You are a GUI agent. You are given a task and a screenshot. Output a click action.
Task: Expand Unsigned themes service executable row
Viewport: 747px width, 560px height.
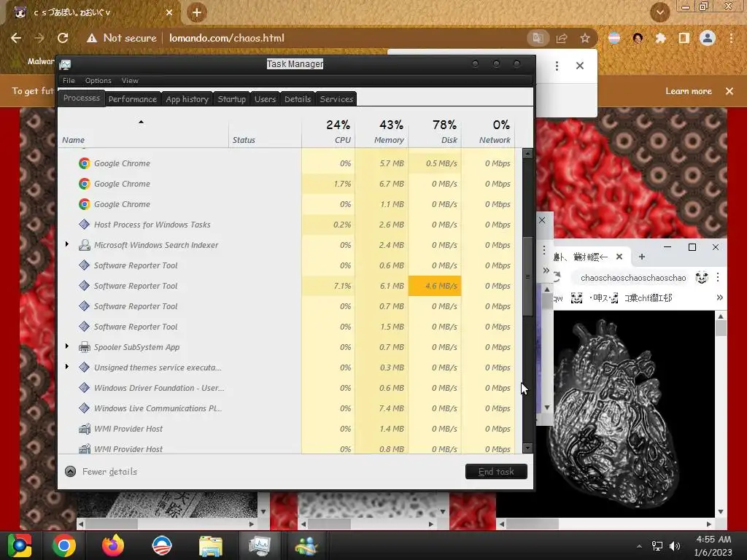pos(66,367)
